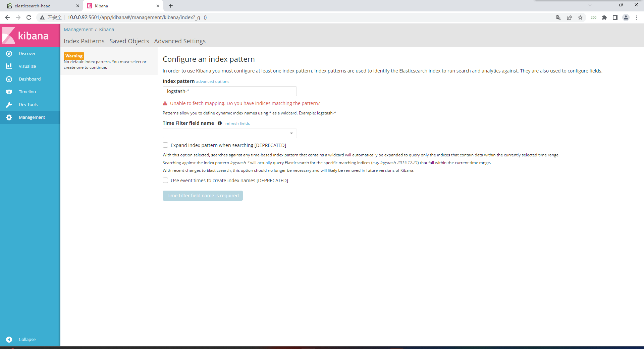This screenshot has width=644, height=349.
Task: Open the Chrome three-dot menu
Action: [637, 17]
